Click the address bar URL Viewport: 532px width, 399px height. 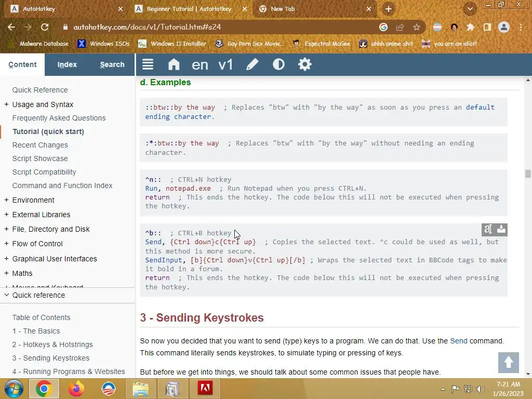tap(147, 27)
